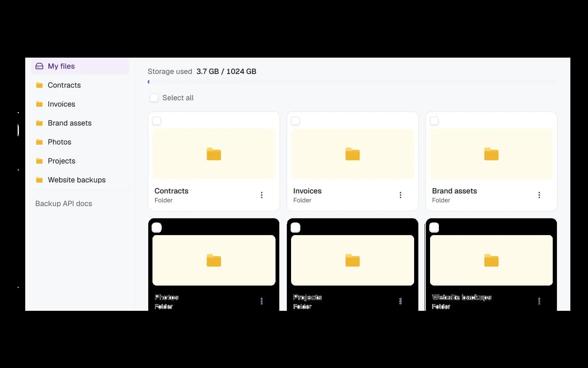This screenshot has width=588, height=368.
Task: Click the Brand assets card title text
Action: 454,191
